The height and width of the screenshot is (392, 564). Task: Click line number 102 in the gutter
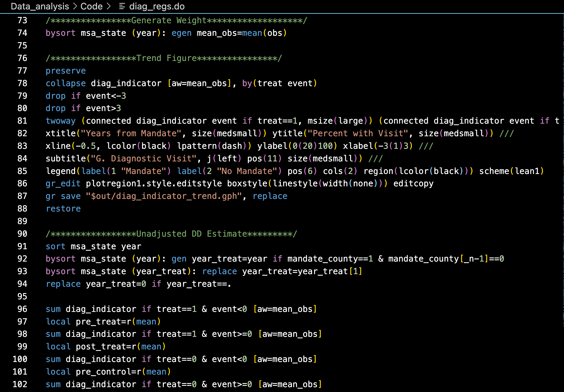[x=20, y=384]
